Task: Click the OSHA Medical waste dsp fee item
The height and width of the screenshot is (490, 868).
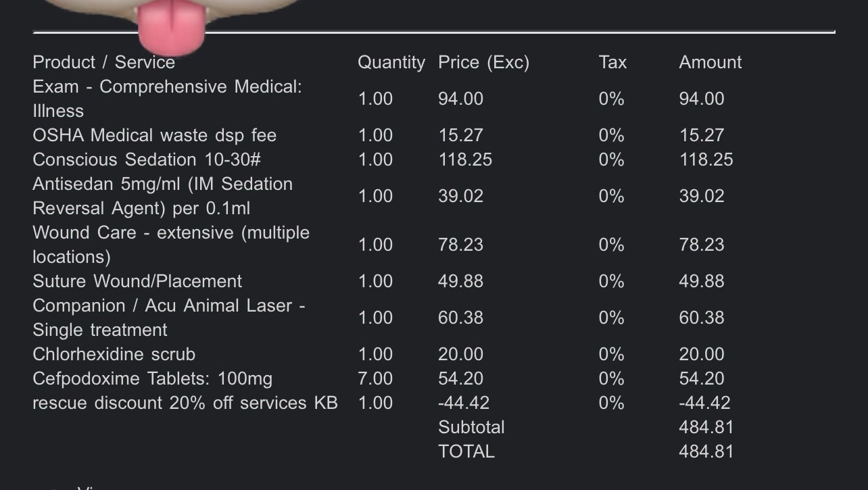Action: point(154,135)
